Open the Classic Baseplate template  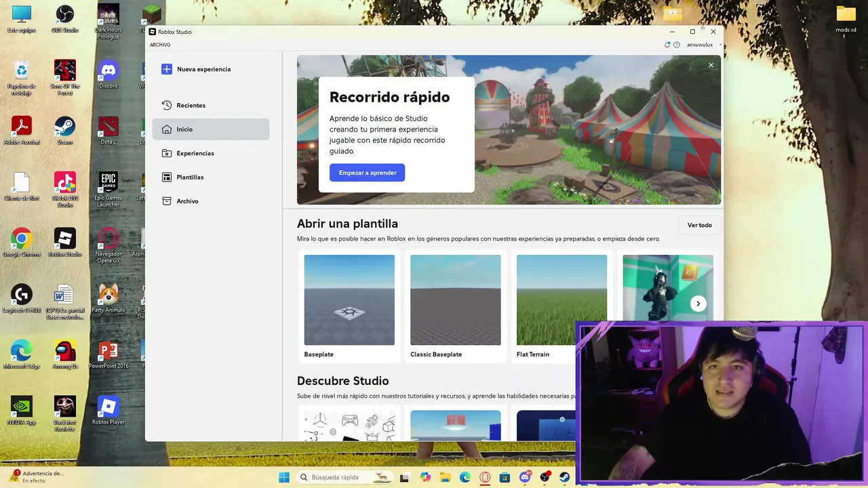point(456,306)
